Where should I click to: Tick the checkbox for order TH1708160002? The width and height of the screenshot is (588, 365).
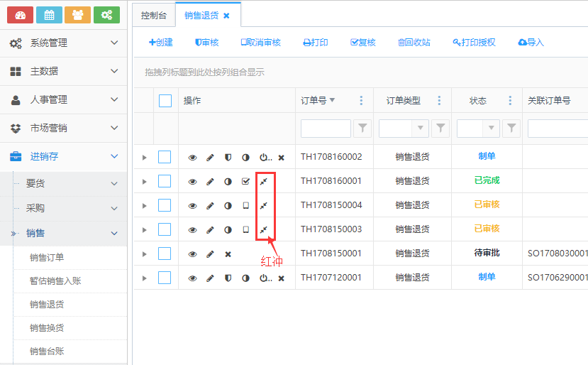pyautogui.click(x=165, y=157)
